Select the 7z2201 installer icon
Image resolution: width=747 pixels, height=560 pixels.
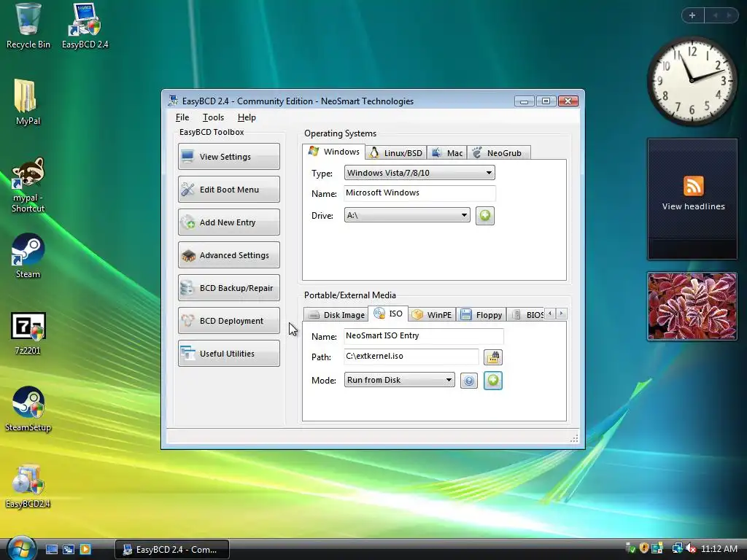(28, 333)
